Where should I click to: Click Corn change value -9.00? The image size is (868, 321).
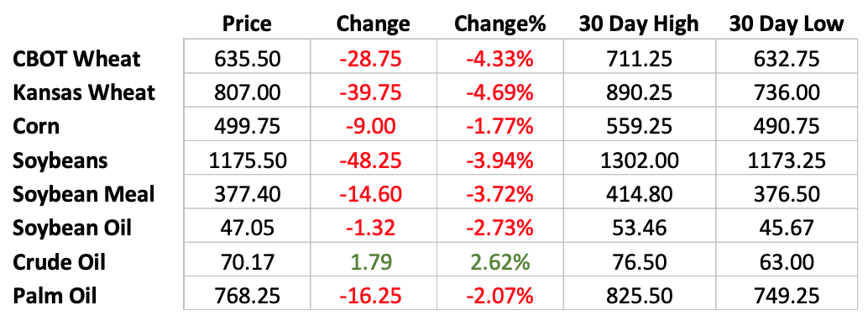(x=370, y=126)
